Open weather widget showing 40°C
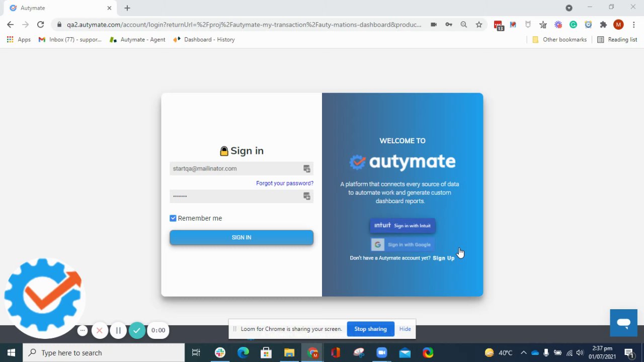644x362 pixels. [499, 353]
